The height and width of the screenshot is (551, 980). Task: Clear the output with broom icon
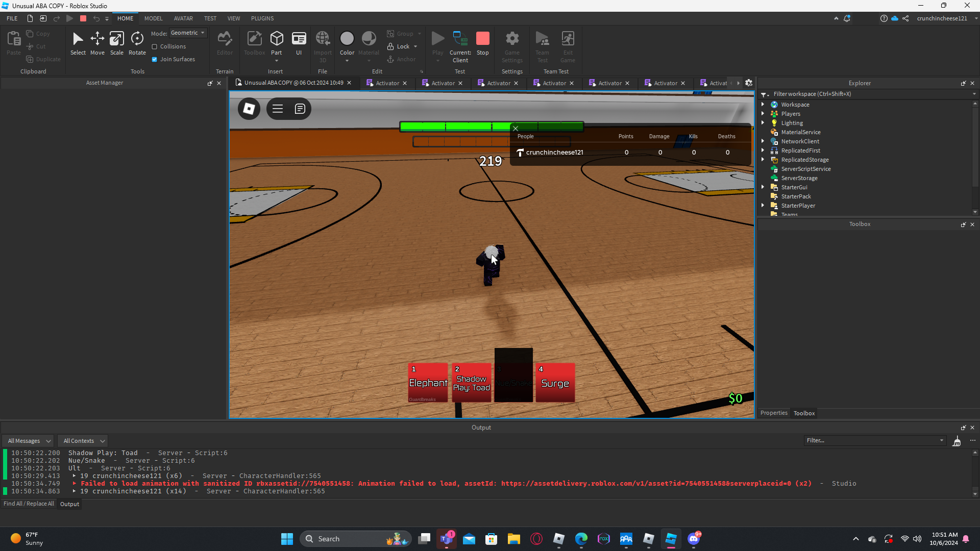957,441
